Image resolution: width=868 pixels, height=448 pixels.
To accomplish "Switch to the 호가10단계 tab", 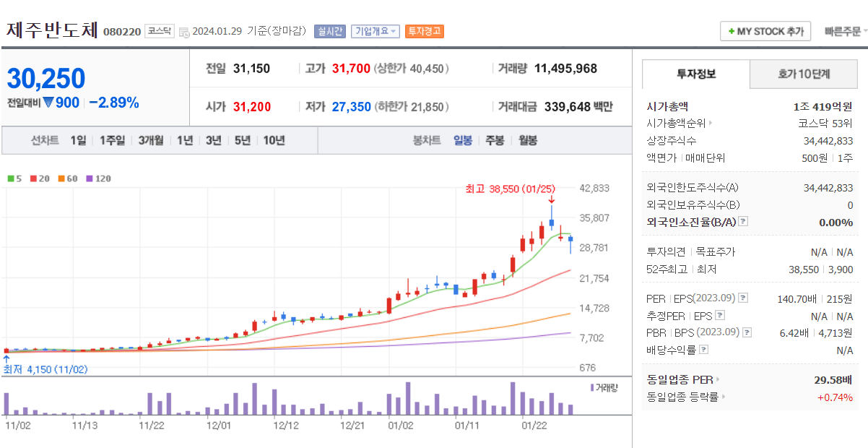I will click(804, 74).
